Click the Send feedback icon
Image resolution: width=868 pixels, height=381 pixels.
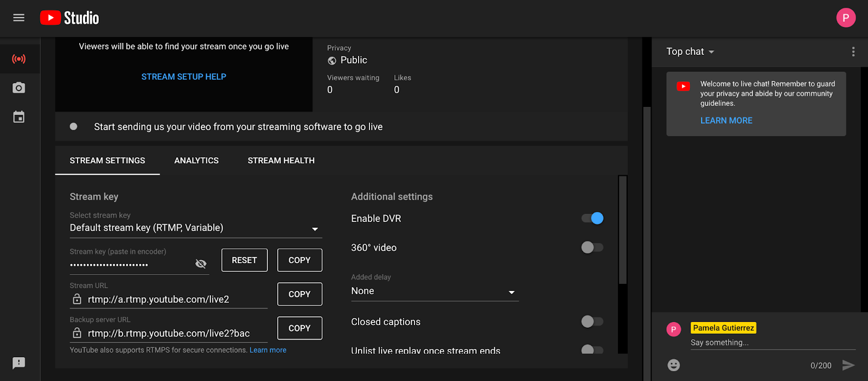click(x=19, y=363)
